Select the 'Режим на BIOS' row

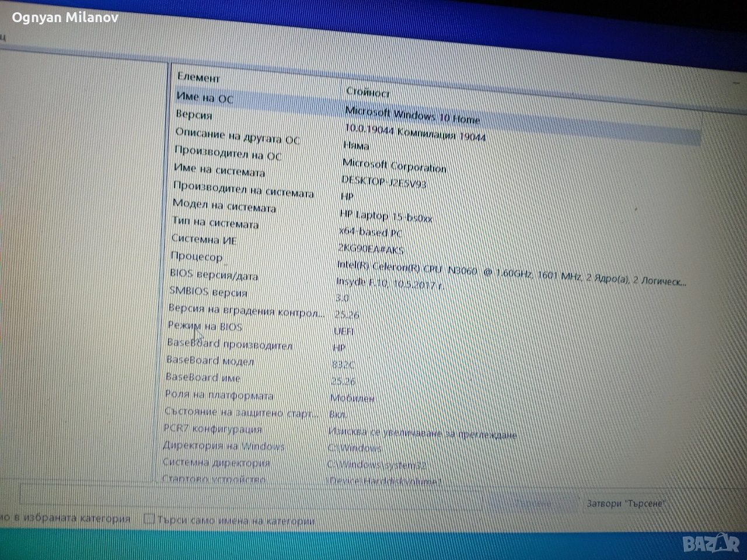[204, 326]
